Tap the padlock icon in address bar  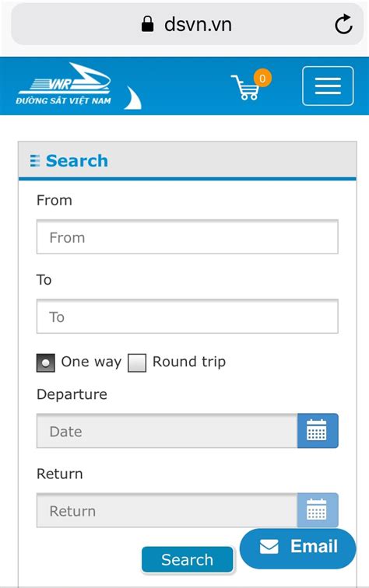point(148,24)
